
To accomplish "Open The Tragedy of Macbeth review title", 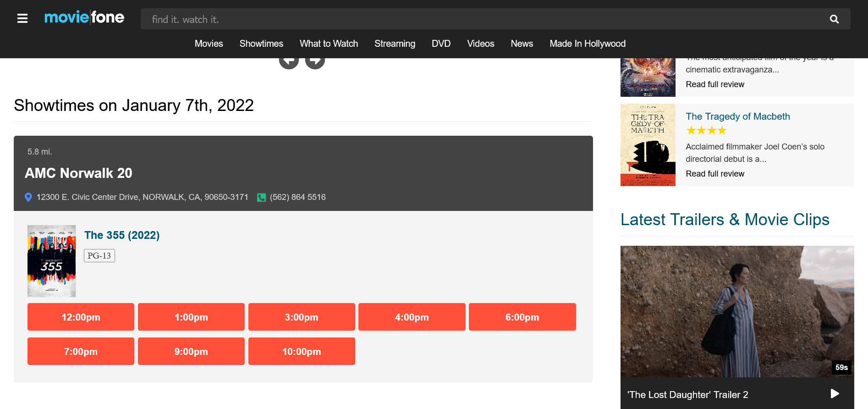I will [738, 116].
